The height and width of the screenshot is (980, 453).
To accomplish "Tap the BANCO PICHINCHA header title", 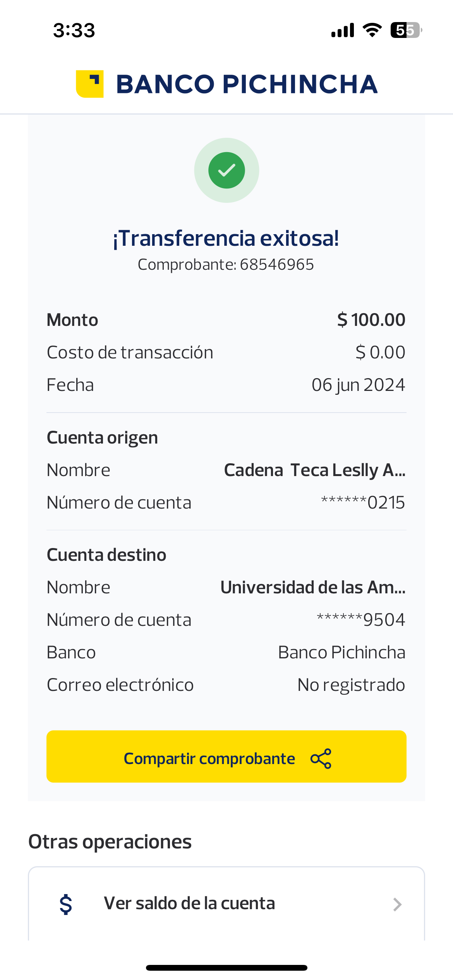I will tap(247, 84).
